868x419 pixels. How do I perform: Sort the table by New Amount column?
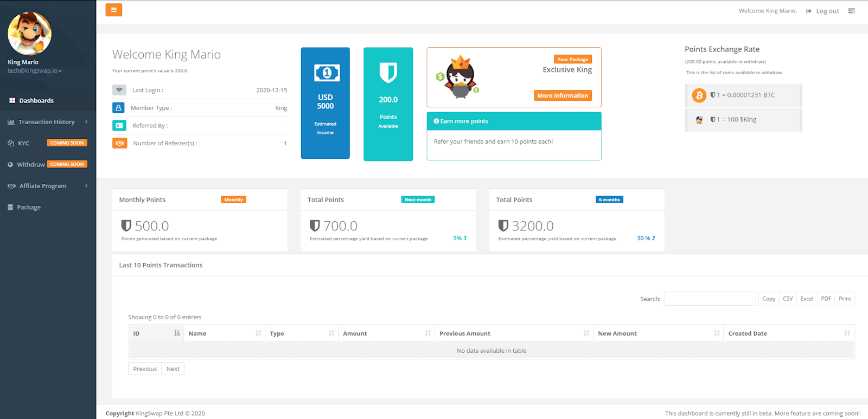[x=659, y=333]
